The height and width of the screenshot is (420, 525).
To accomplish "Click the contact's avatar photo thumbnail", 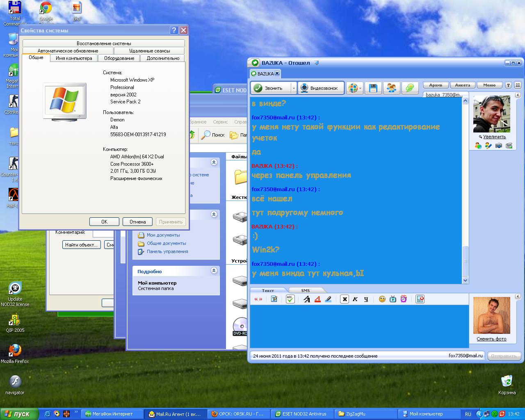I will point(492,114).
